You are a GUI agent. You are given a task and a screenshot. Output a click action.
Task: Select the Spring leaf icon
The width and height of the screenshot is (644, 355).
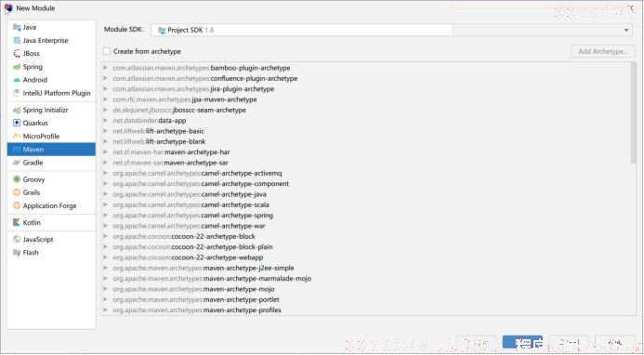[x=17, y=67]
